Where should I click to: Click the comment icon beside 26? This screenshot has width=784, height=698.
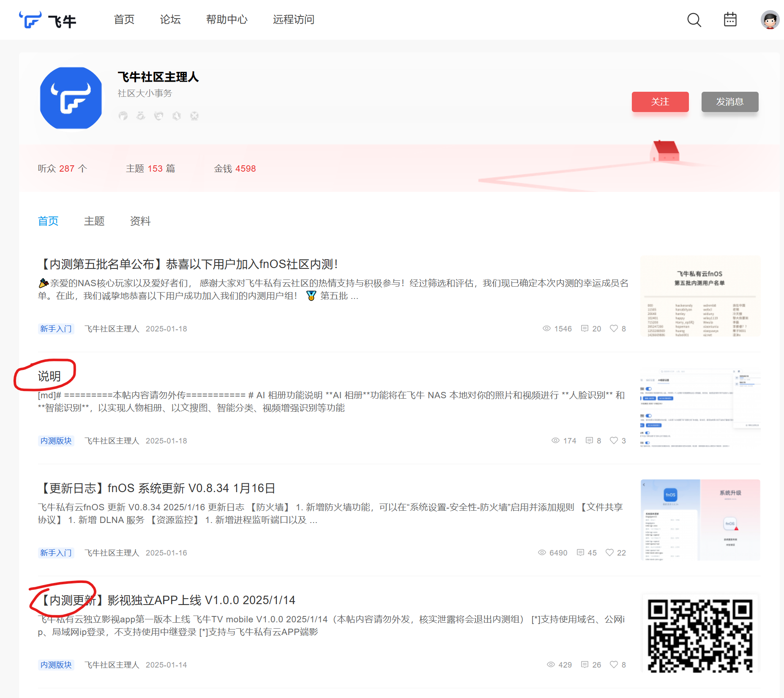tap(585, 665)
